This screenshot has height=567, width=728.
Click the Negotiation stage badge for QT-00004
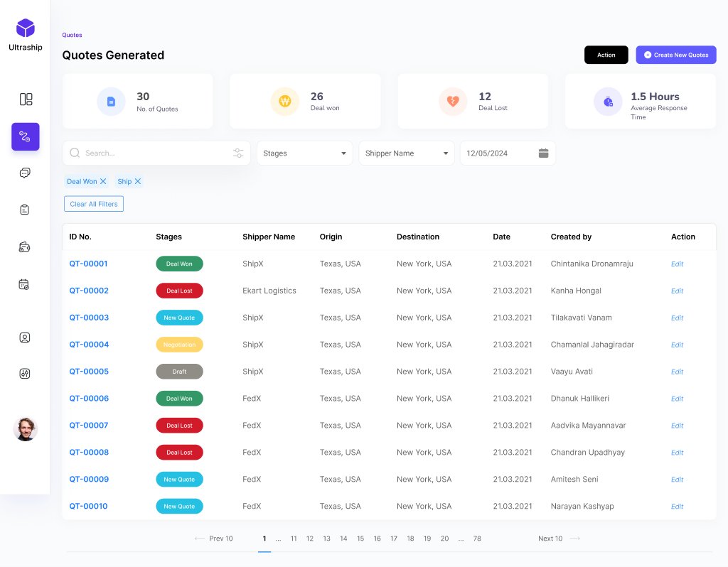point(179,345)
